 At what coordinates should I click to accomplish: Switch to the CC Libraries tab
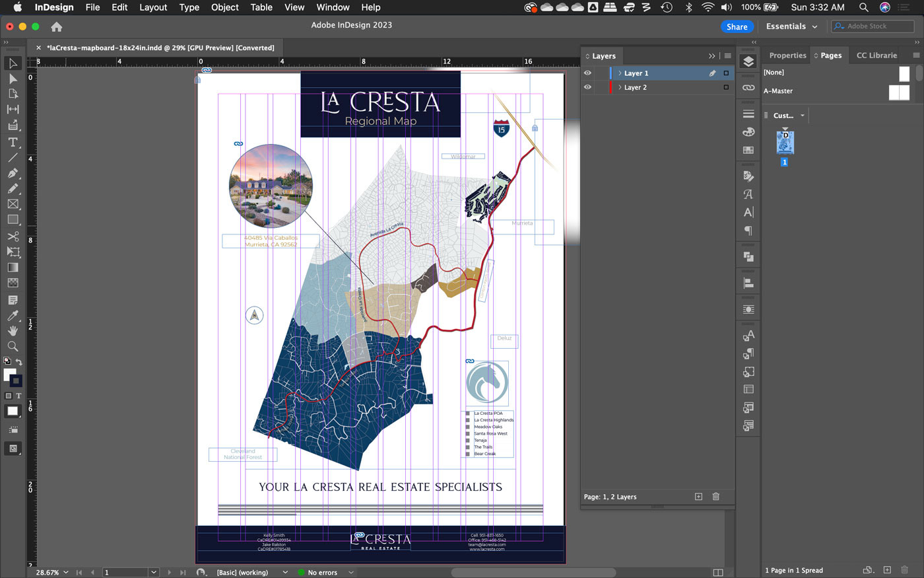coord(876,55)
